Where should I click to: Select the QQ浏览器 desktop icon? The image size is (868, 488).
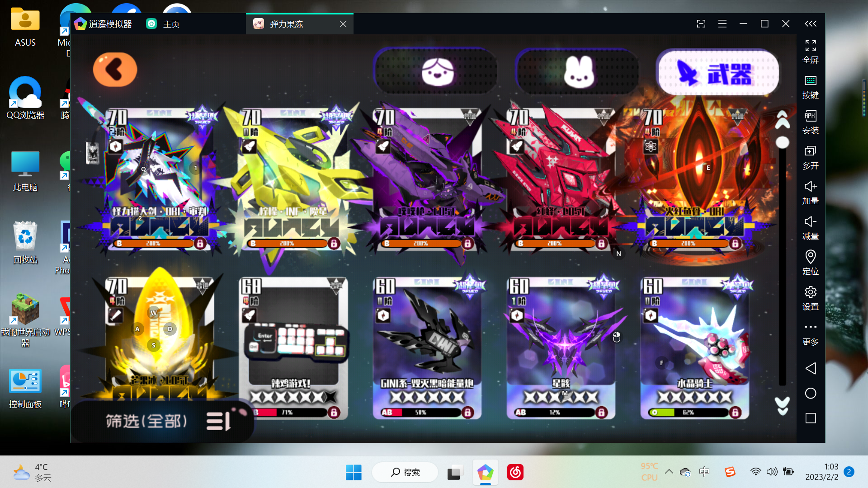25,98
